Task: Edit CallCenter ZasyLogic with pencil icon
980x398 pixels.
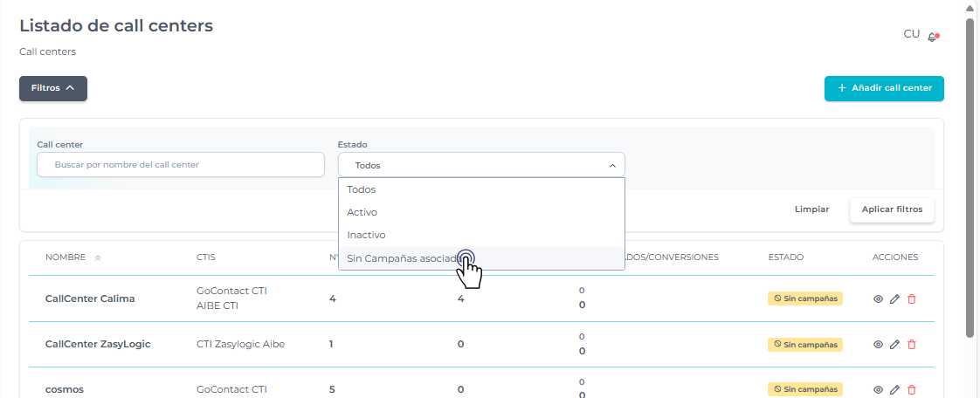Action: [x=894, y=345]
